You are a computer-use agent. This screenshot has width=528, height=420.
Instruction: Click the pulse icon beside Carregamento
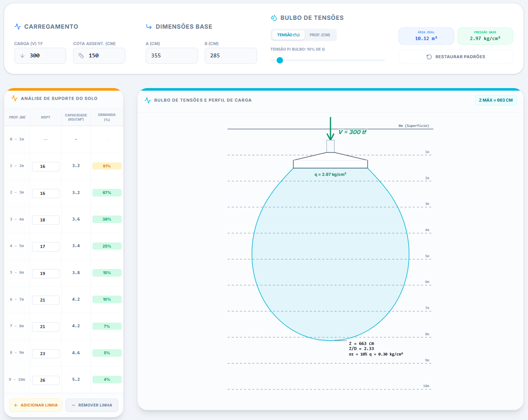coord(18,27)
